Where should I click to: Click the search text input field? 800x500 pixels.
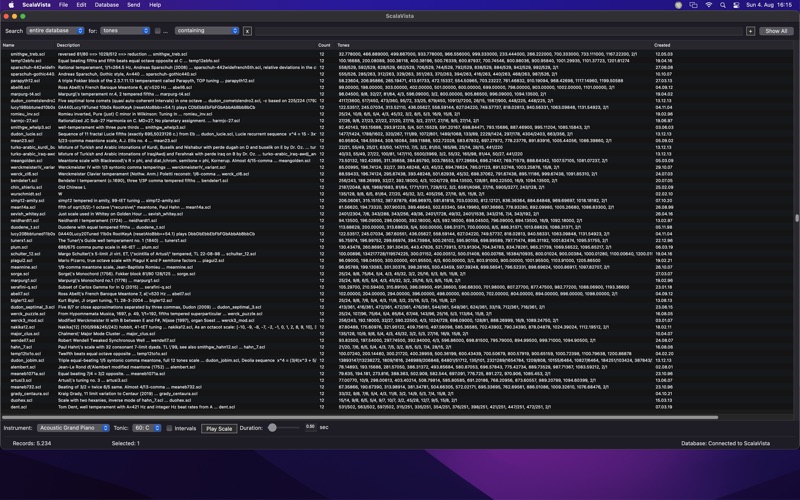point(498,31)
